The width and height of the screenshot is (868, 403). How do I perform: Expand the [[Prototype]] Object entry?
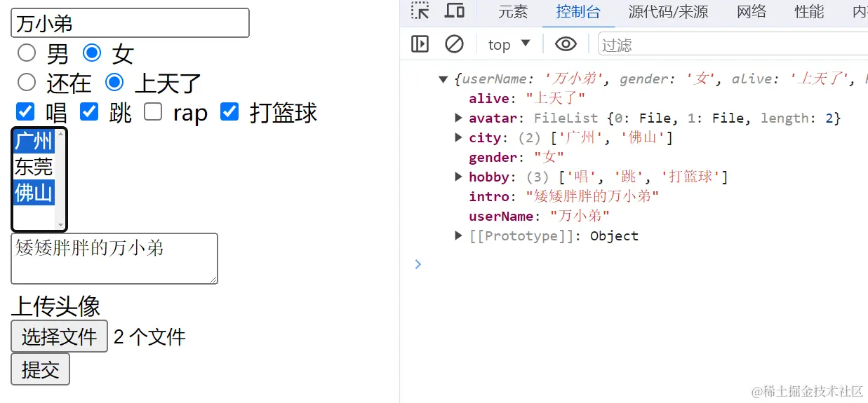coord(459,235)
